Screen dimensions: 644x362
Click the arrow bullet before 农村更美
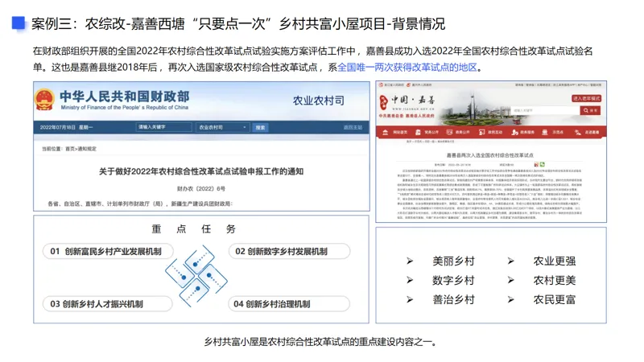pyautogui.click(x=510, y=280)
